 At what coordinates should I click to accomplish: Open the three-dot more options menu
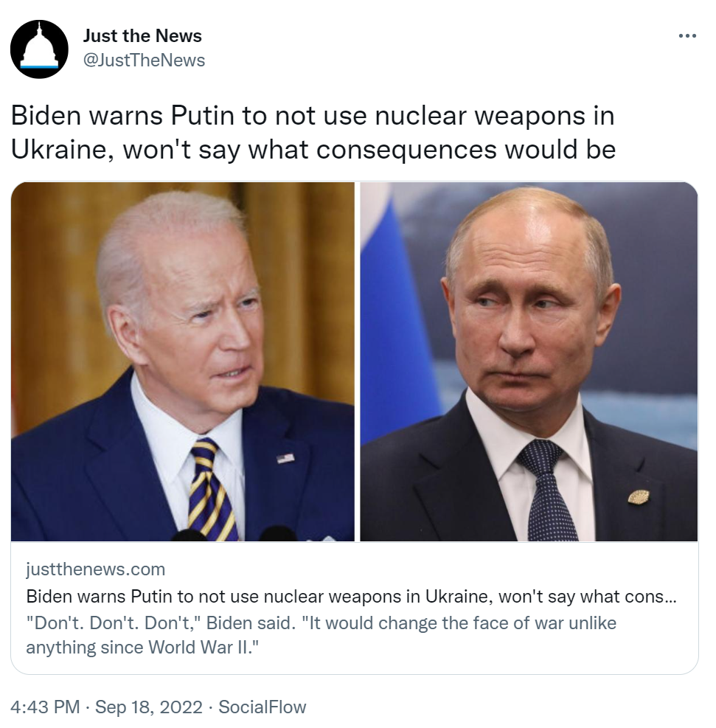[x=687, y=35]
